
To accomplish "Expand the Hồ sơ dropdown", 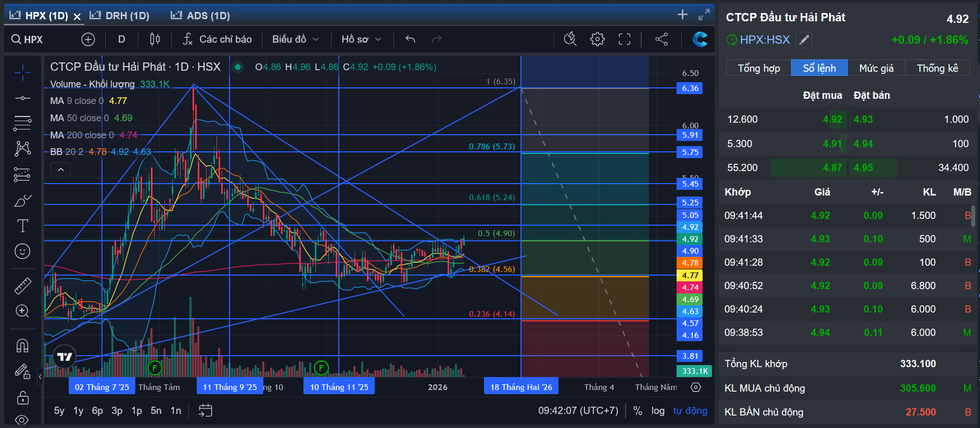I will pos(361,39).
